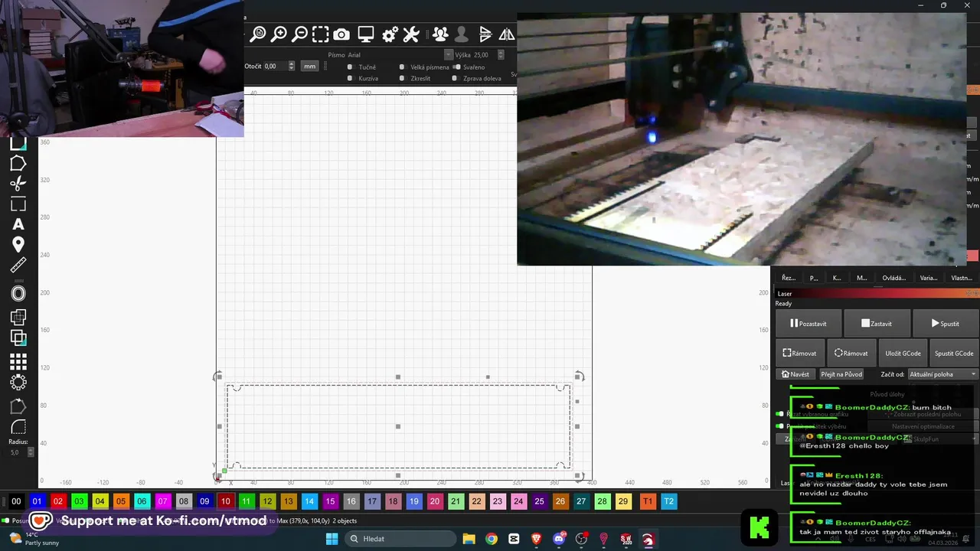The image size is (980, 551).
Task: Select the T1 tool layer swatch
Action: click(648, 501)
